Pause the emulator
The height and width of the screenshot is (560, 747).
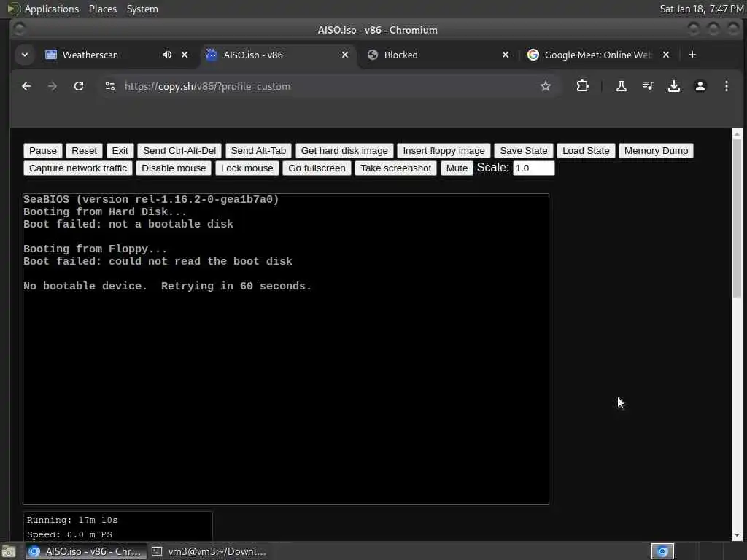(43, 150)
